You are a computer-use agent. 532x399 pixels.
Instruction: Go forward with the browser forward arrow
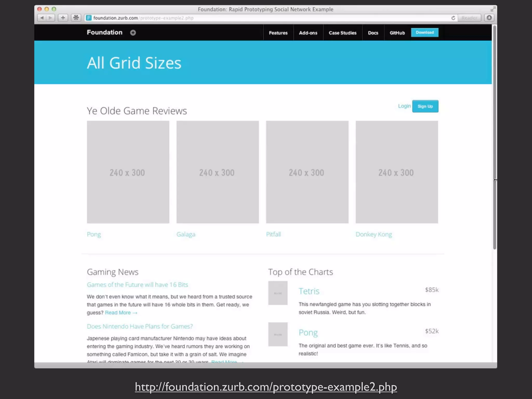pos(50,18)
